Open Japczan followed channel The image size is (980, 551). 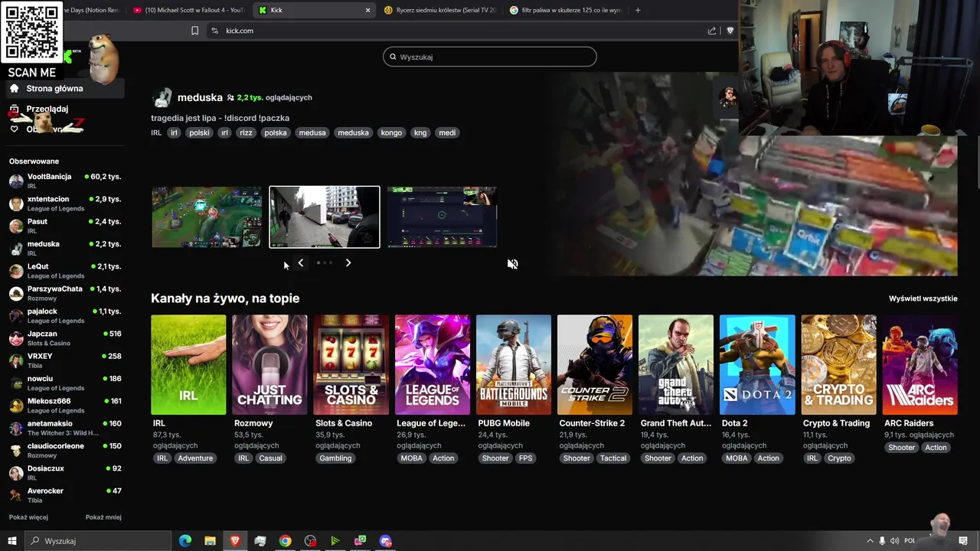[65, 338]
